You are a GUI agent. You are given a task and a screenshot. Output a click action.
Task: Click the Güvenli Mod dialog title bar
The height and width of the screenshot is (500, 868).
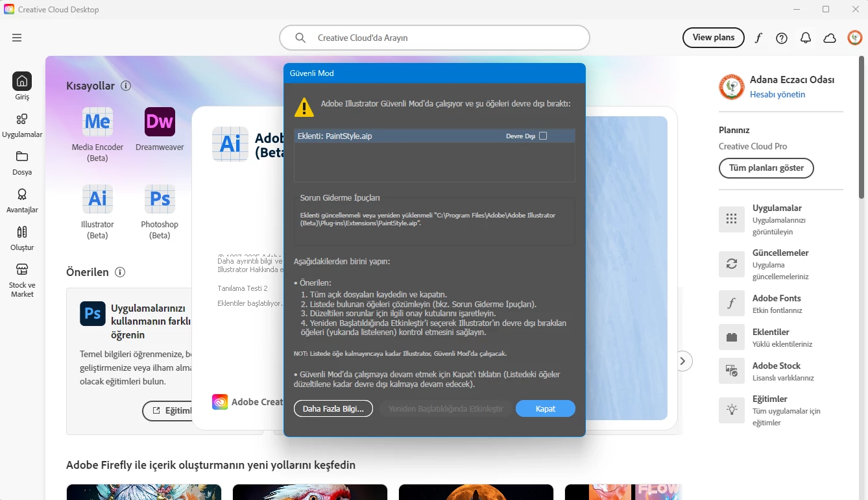pos(435,73)
